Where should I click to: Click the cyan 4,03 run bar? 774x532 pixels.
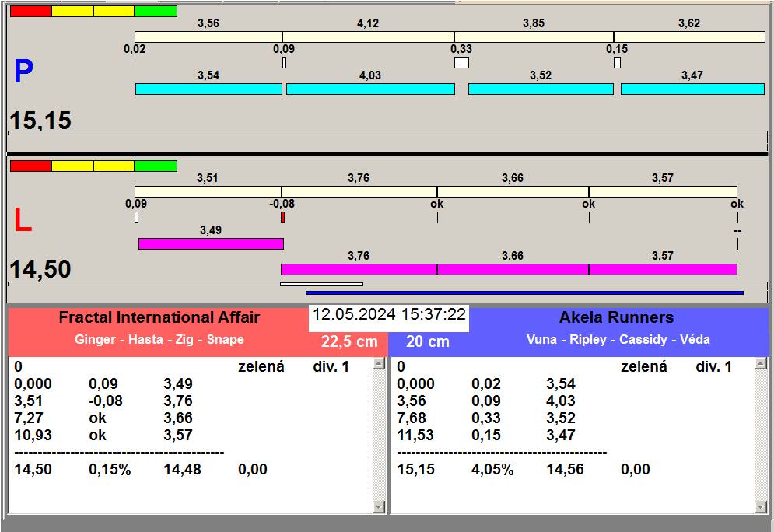click(371, 89)
